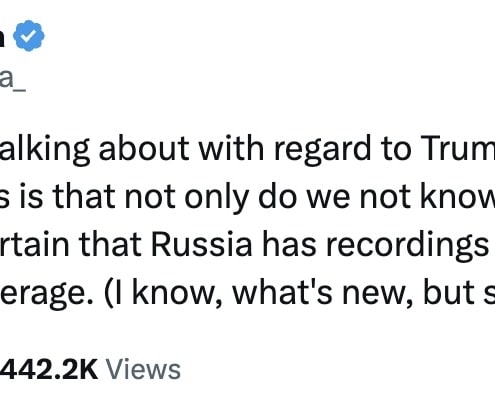Open the profile handle ending in a_
Image resolution: width=495 pixels, height=400 pixels.
click(x=13, y=80)
